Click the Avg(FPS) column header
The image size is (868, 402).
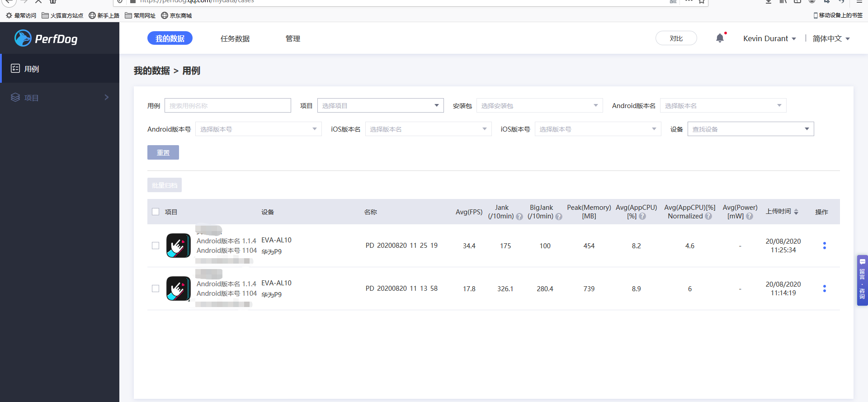[469, 212]
